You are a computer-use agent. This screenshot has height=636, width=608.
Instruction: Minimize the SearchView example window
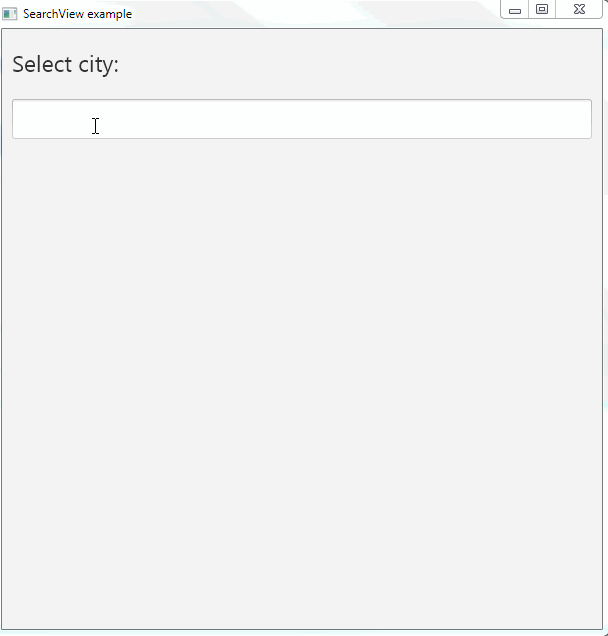click(x=515, y=10)
